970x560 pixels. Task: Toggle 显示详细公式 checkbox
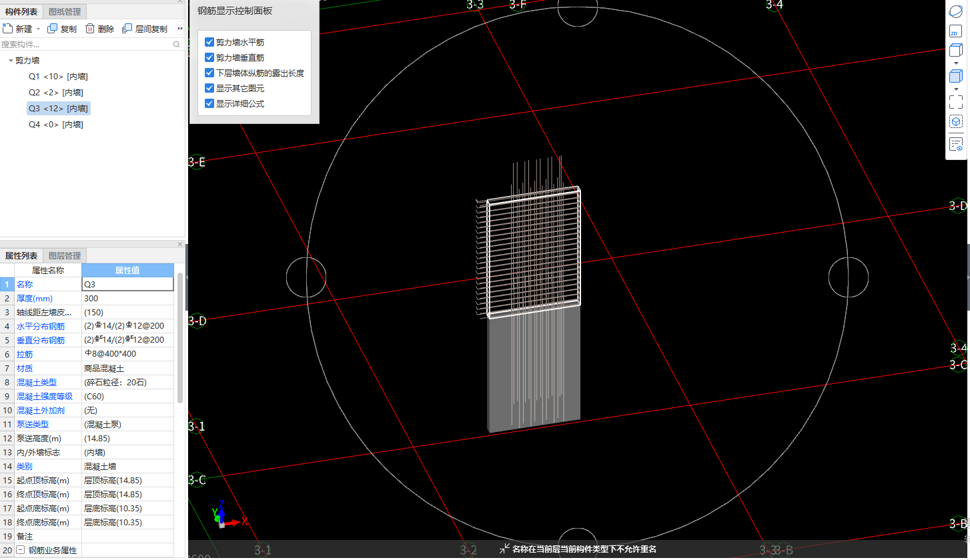[209, 103]
